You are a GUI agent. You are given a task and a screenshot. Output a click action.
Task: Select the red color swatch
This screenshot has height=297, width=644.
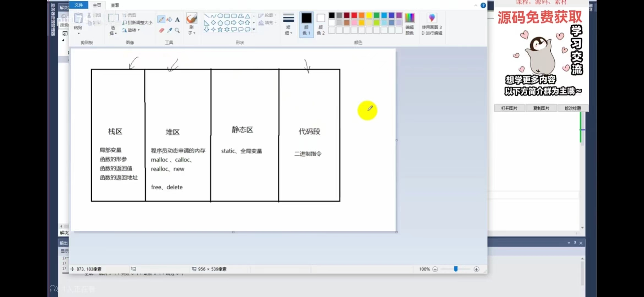[x=354, y=15]
